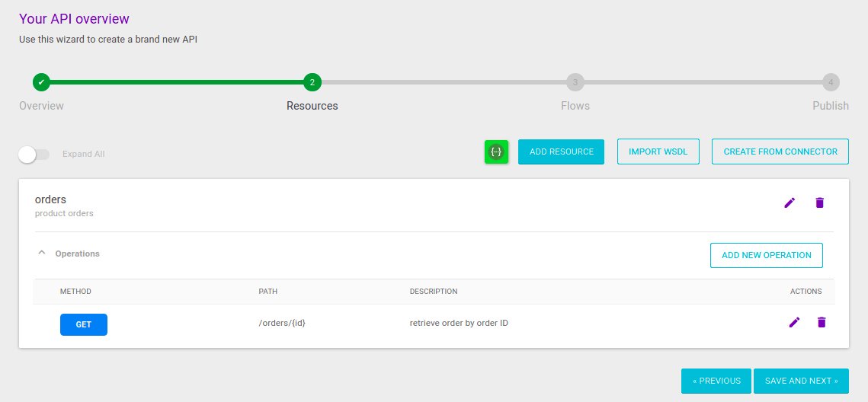The image size is (868, 402).
Task: Click the /orders/{id} path text
Action: [x=282, y=324]
